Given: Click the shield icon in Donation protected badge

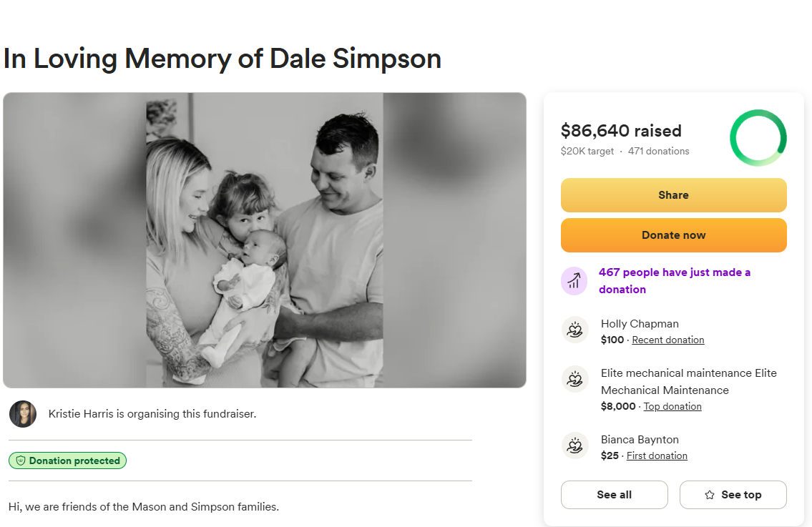Looking at the screenshot, I should pyautogui.click(x=21, y=461).
